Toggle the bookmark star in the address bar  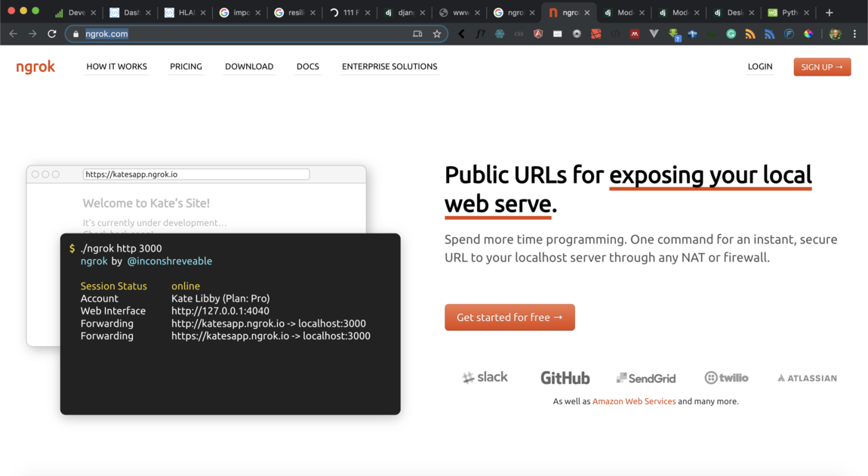(436, 33)
